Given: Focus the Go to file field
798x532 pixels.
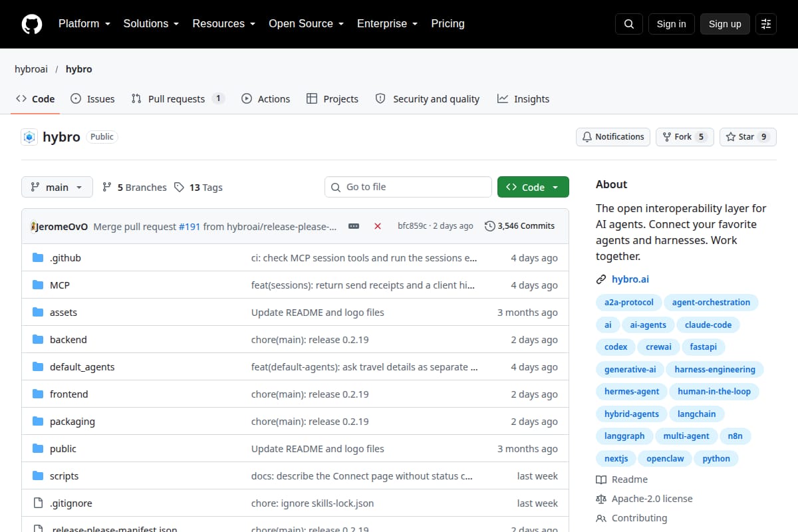Looking at the screenshot, I should [x=408, y=188].
